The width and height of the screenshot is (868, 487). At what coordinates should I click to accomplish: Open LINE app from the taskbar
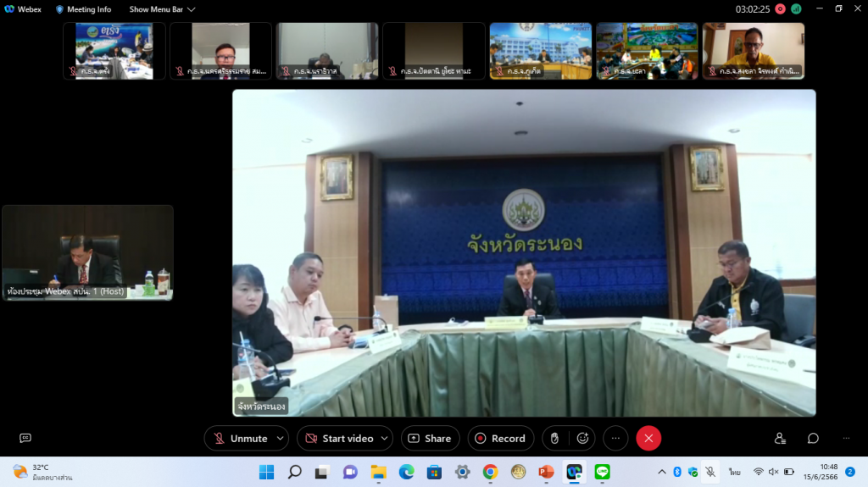pos(603,472)
